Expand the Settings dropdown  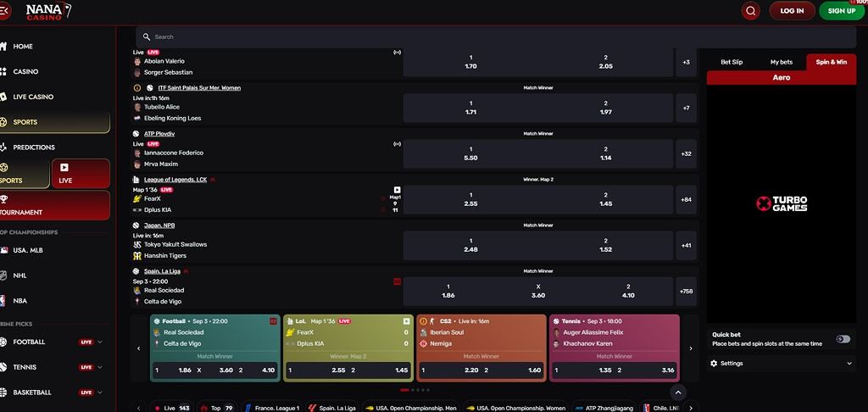pos(781,364)
